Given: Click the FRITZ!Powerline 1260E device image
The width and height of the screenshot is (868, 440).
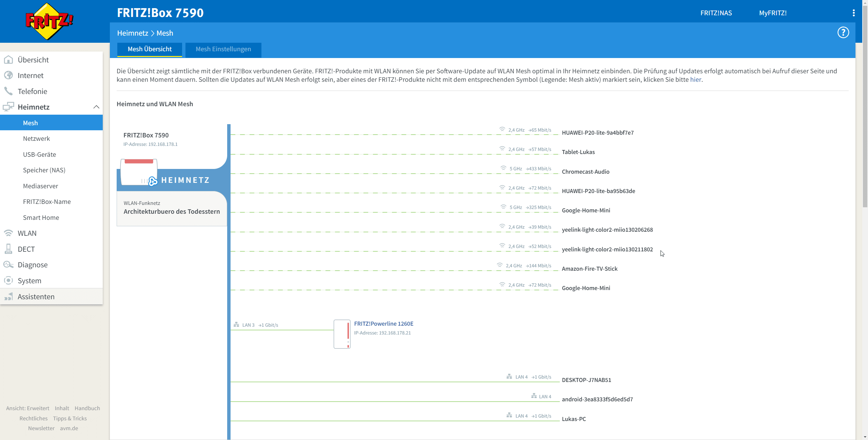Looking at the screenshot, I should pos(342,334).
